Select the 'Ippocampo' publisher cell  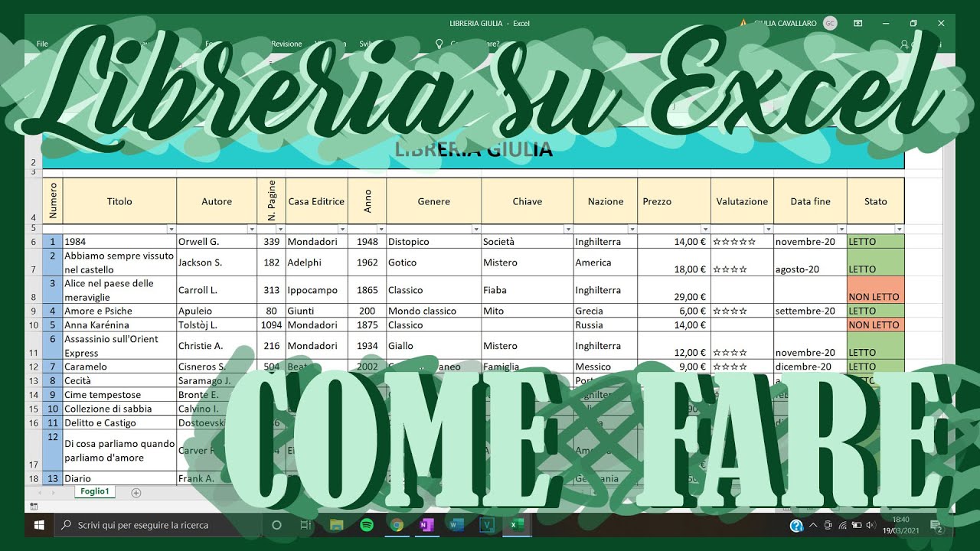coord(316,290)
